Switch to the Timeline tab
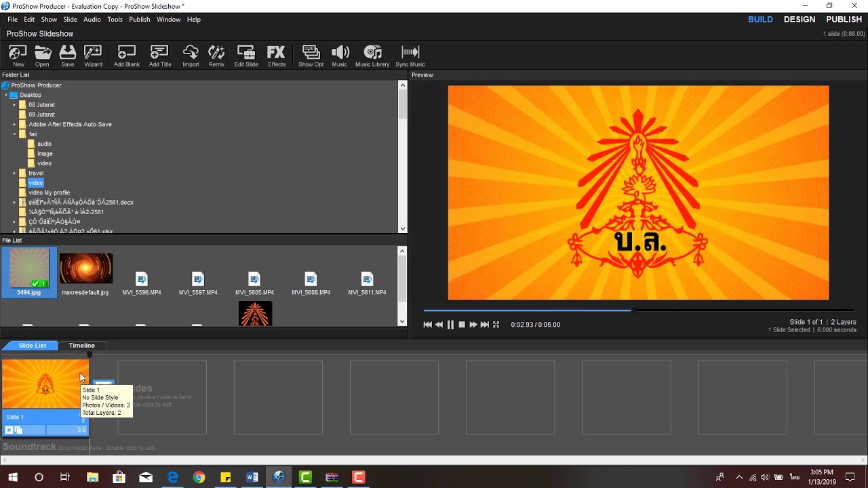Viewport: 868px width, 488px height. [x=81, y=346]
